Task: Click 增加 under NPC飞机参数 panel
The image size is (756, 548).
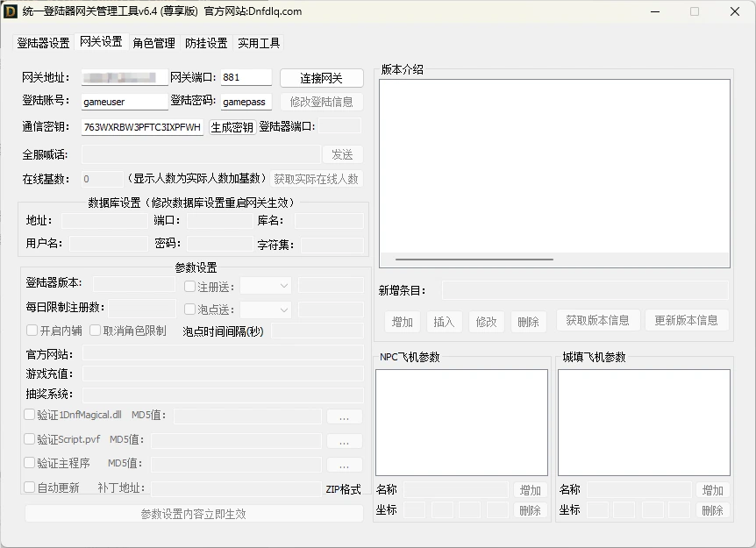Action: click(530, 490)
